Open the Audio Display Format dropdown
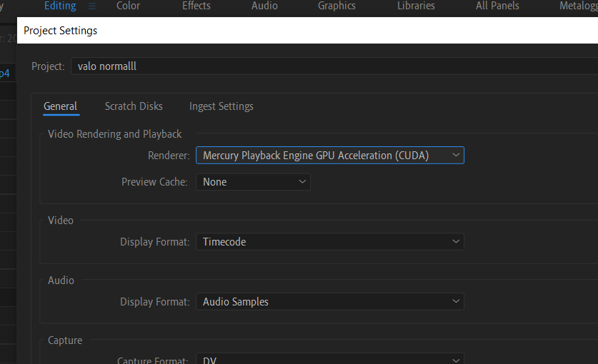Image resolution: width=598 pixels, height=364 pixels. point(329,302)
